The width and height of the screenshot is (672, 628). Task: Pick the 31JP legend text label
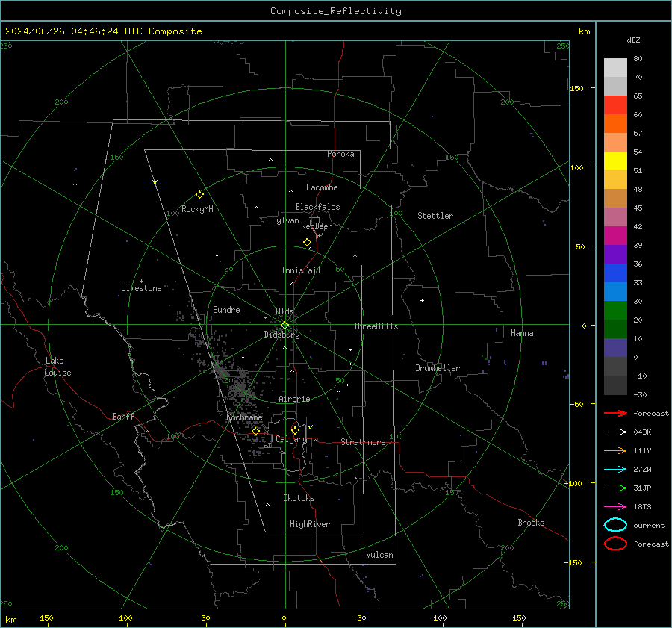642,488
